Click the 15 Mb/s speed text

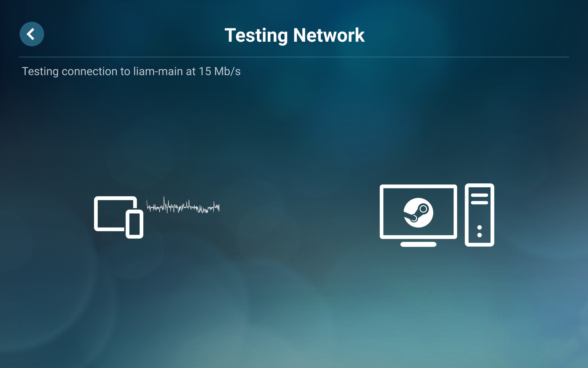coord(220,71)
